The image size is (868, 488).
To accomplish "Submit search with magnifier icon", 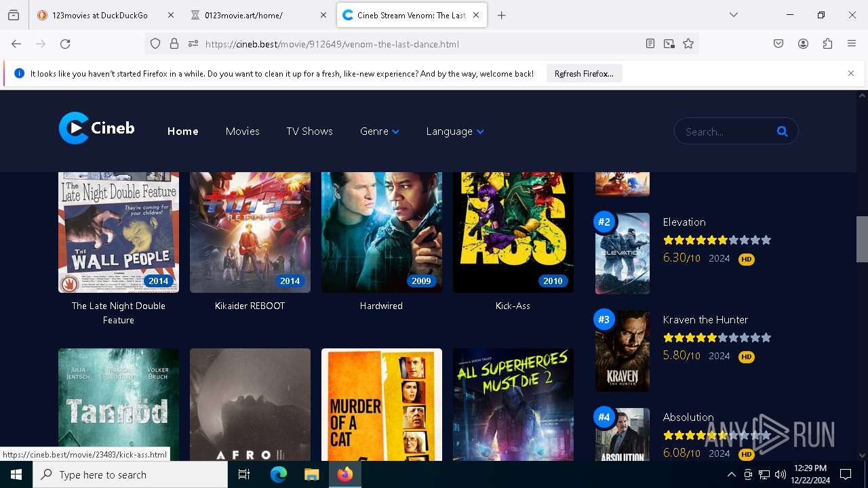I will tap(782, 131).
